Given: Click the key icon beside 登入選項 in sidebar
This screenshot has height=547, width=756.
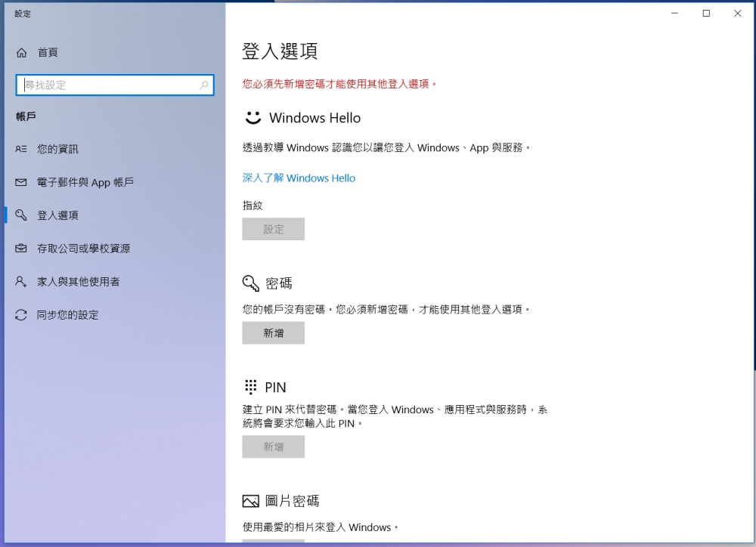Looking at the screenshot, I should 20,215.
